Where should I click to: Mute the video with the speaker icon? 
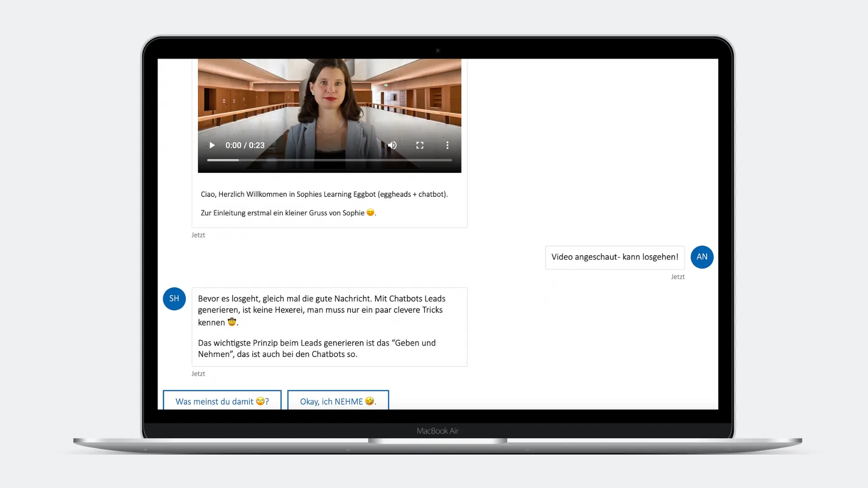[x=392, y=145]
